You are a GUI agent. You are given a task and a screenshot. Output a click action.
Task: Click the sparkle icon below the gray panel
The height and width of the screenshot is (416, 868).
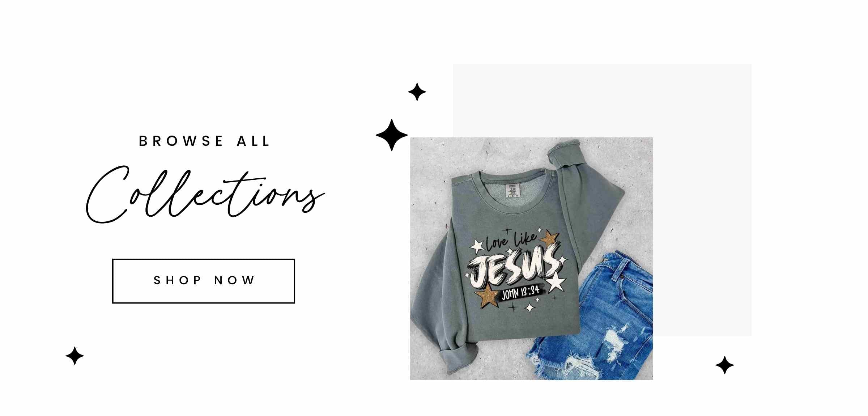[725, 365]
